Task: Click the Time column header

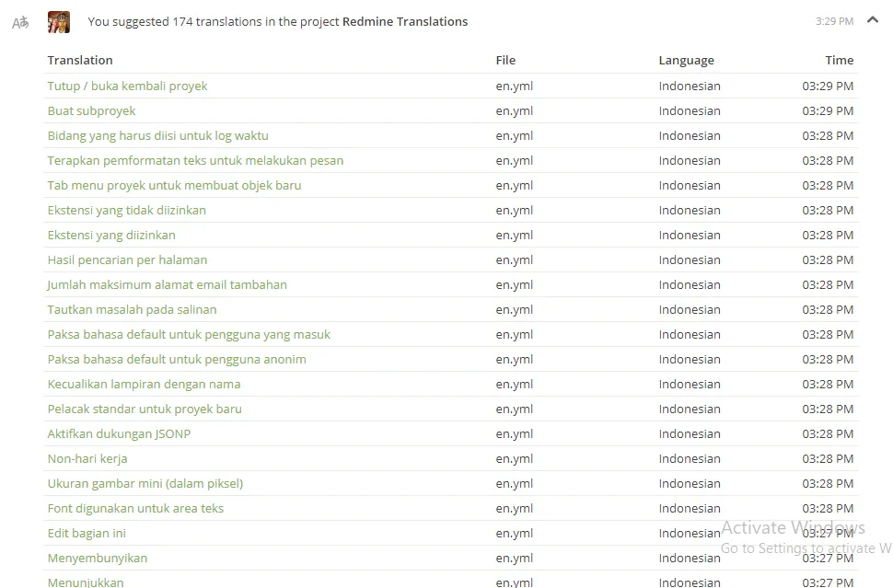Action: pos(840,61)
